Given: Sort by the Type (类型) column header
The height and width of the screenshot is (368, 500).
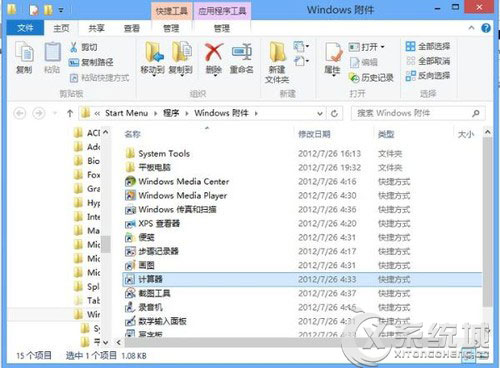Looking at the screenshot, I should [x=386, y=134].
